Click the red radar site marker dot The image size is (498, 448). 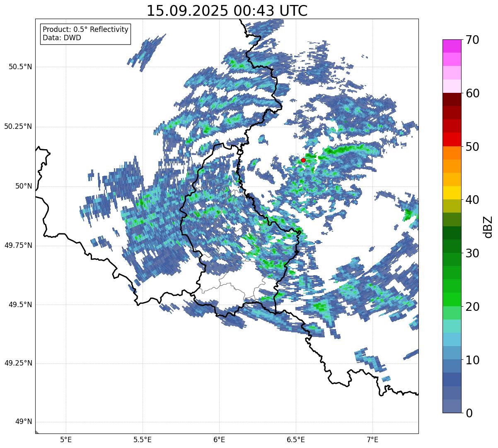303,160
